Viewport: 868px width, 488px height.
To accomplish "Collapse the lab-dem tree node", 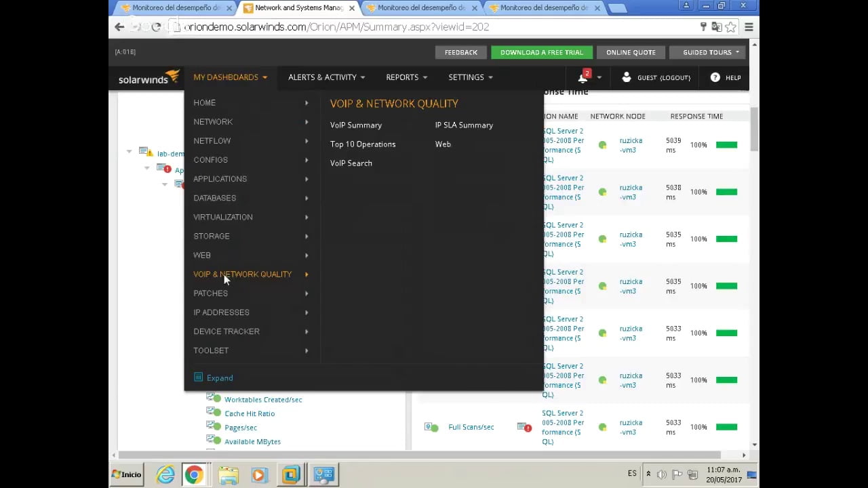I will point(130,151).
